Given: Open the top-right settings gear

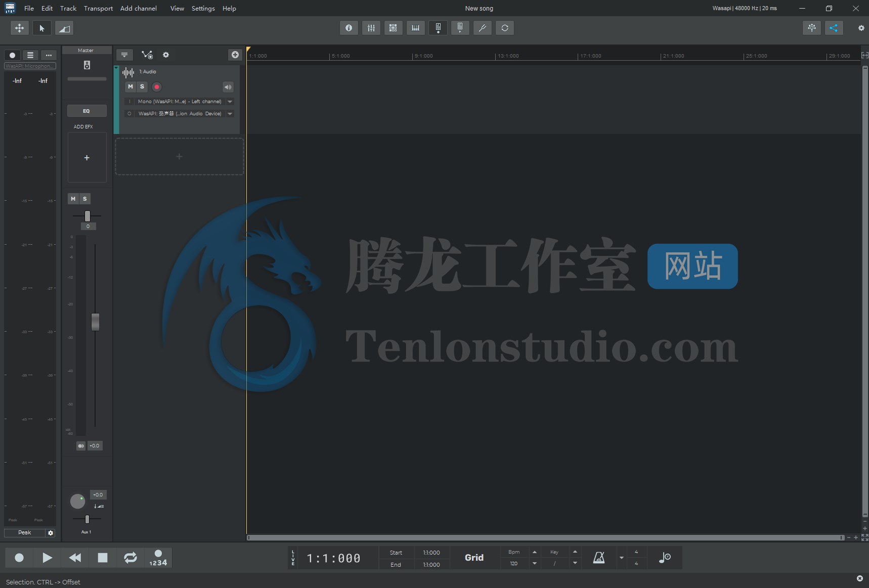Looking at the screenshot, I should [861, 28].
